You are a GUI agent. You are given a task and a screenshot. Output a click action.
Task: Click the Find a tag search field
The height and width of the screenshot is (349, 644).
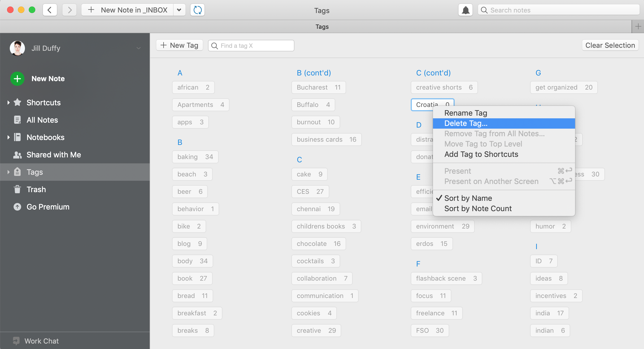(251, 45)
